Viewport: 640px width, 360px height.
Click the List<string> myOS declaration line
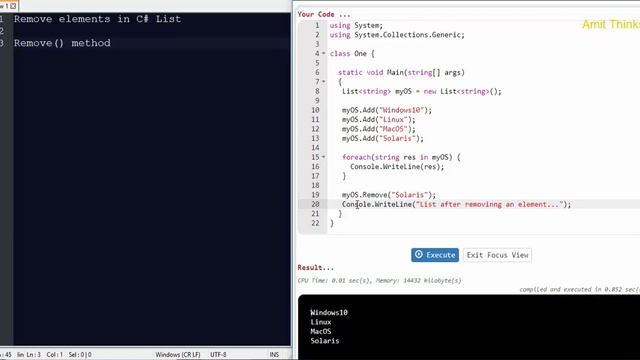422,91
